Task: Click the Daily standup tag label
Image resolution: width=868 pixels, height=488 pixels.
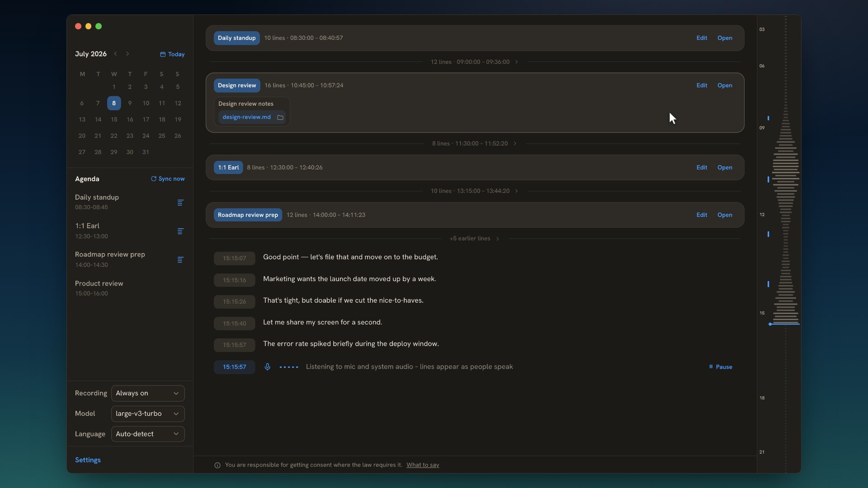Action: [236, 38]
